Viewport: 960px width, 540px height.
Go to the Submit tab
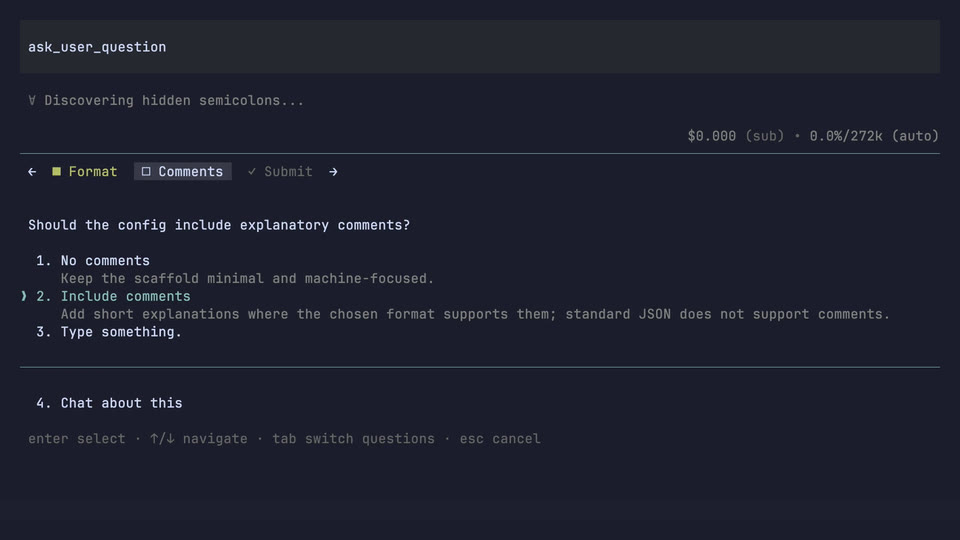280,172
